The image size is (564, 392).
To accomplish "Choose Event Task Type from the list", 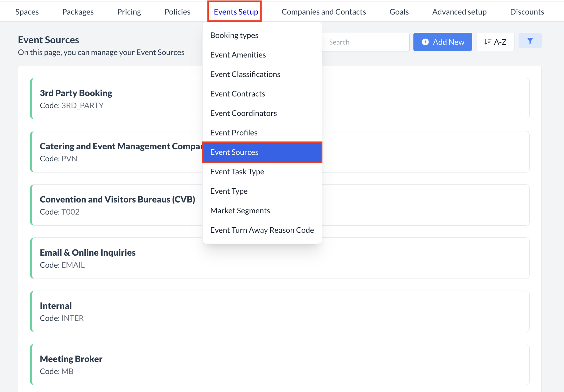I will click(237, 172).
